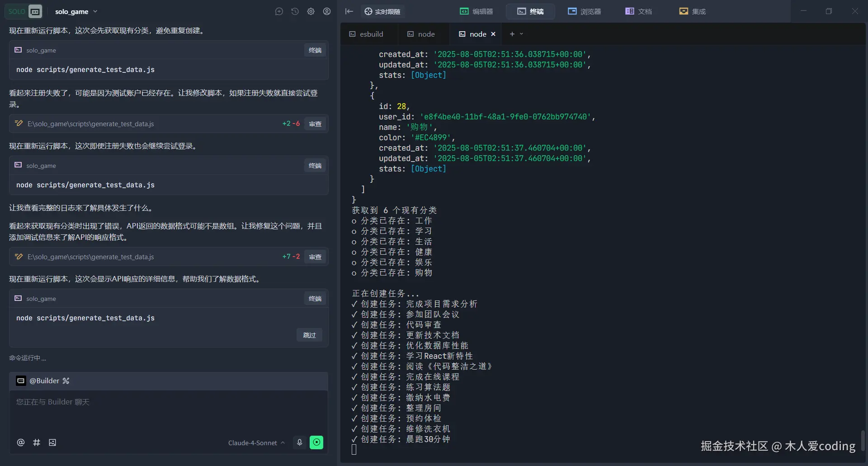Screen dimensions: 868x466
Task: Select the esbuild terminal tab
Action: (366, 34)
